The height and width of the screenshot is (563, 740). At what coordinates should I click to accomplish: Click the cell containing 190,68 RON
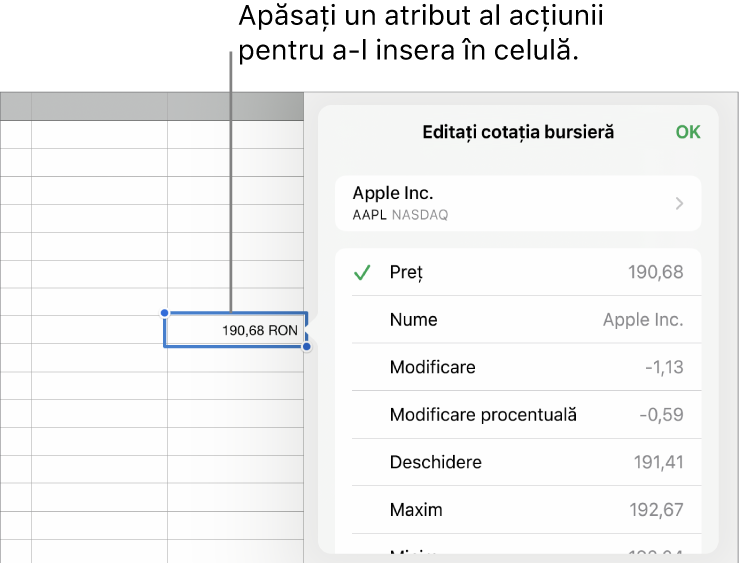tap(236, 330)
